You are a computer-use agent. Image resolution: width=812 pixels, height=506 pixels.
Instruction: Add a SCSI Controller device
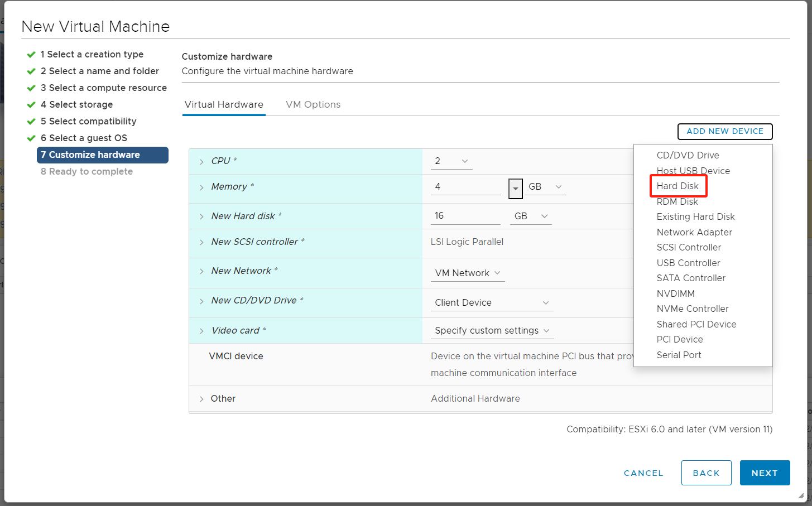[x=689, y=248]
